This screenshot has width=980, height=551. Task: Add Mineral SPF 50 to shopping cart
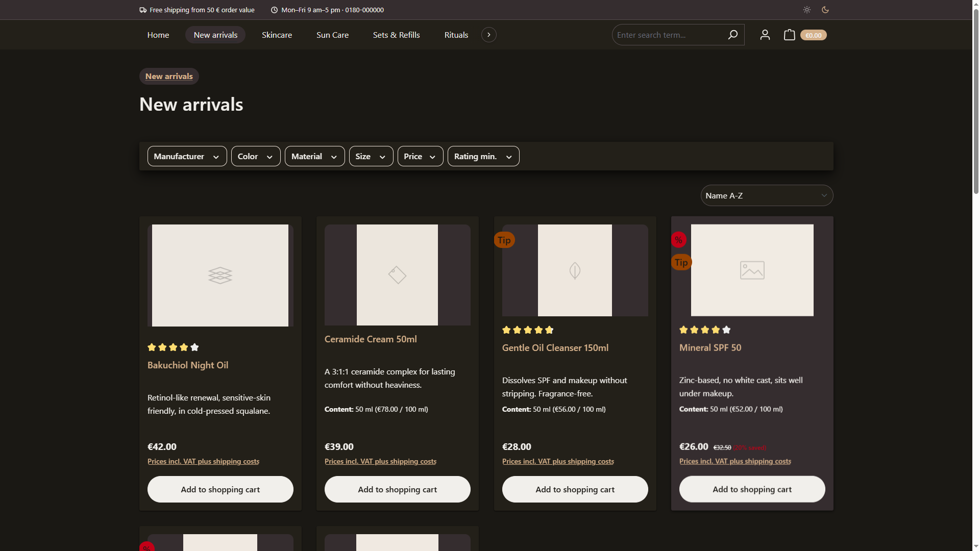(752, 489)
